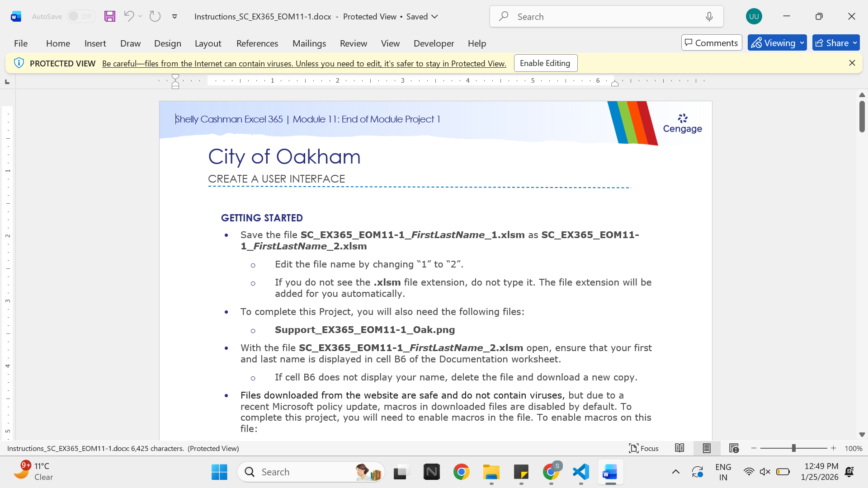The width and height of the screenshot is (868, 488).
Task: Switch to the Insert tab
Action: coord(95,43)
